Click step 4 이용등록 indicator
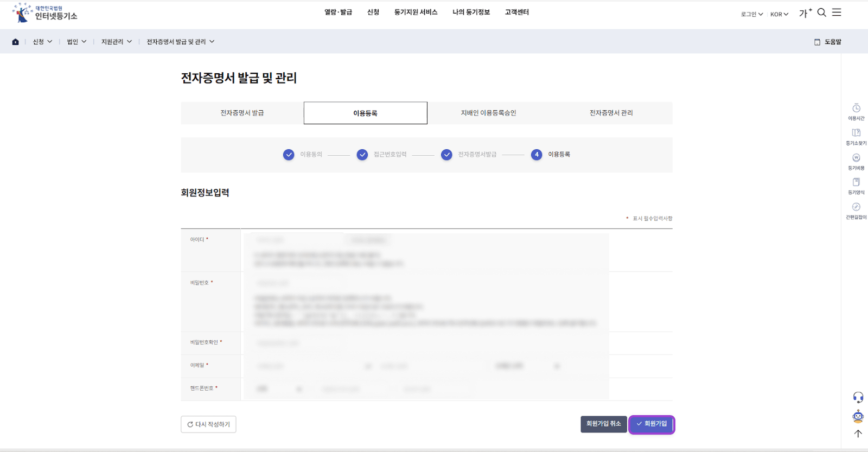Viewport: 868px width, 452px height. pos(551,155)
